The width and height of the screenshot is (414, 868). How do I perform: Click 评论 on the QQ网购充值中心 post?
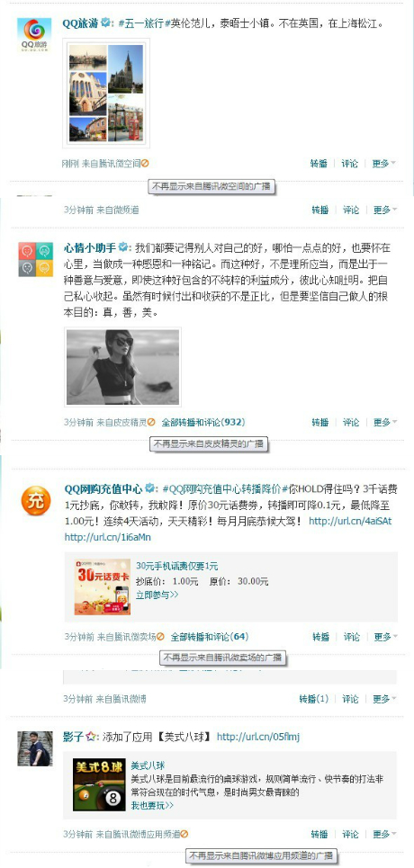pos(351,637)
